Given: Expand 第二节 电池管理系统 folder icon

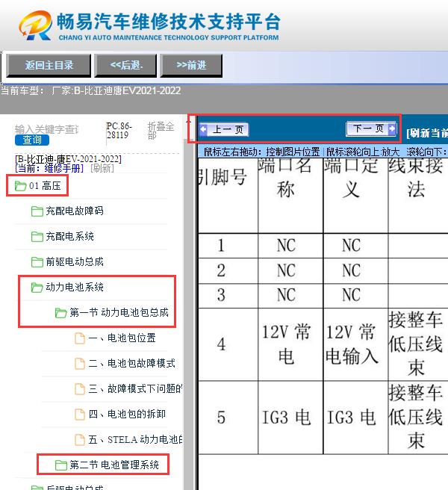Looking at the screenshot, I should point(60,465).
